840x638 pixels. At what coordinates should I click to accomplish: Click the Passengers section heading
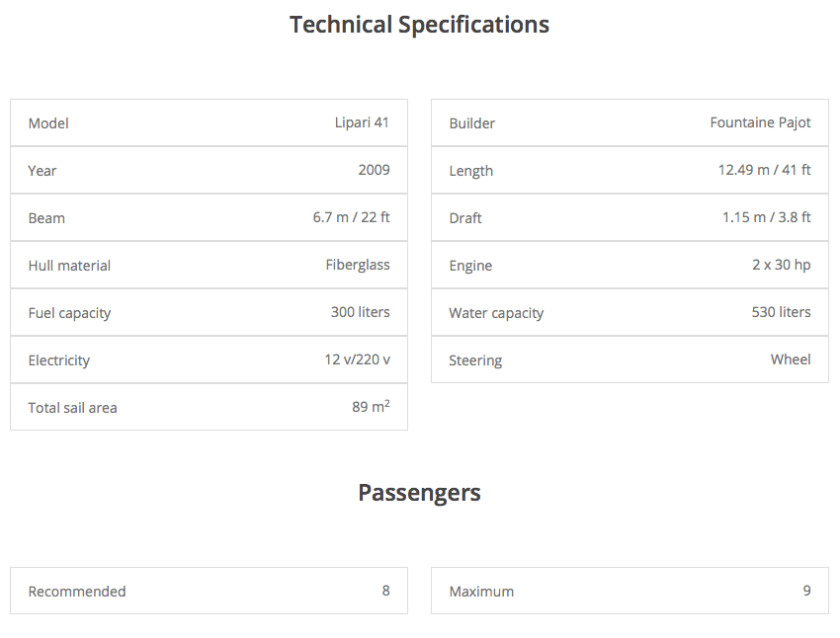point(419,493)
